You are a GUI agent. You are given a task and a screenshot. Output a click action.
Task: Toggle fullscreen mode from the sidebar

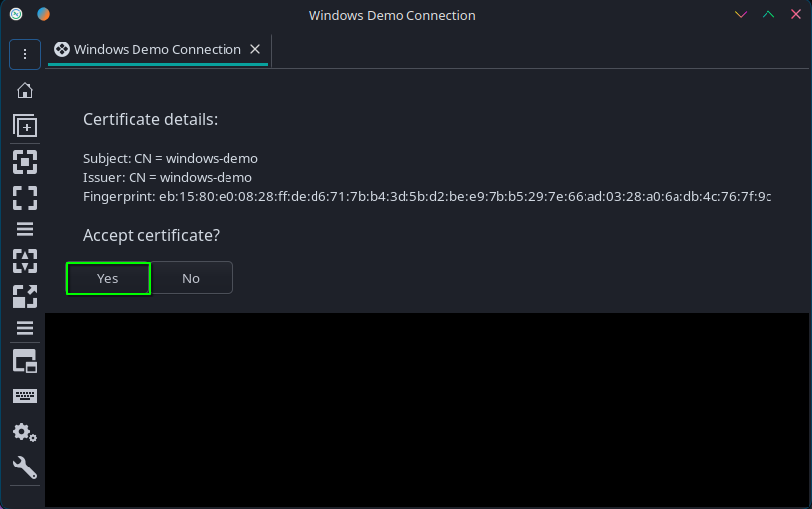(25, 196)
